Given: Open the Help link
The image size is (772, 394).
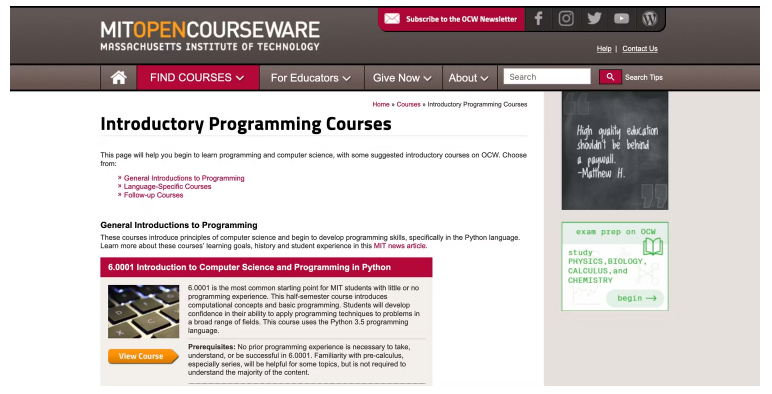Looking at the screenshot, I should click(604, 48).
